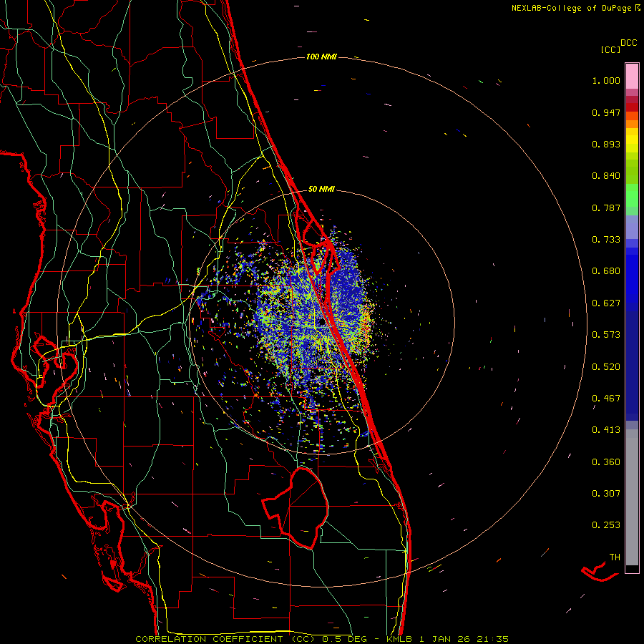Screen dimensions: 644x644
Task: Click the "CORRELATION COEFFICIENT (CC)" caption text
Action: [225, 639]
